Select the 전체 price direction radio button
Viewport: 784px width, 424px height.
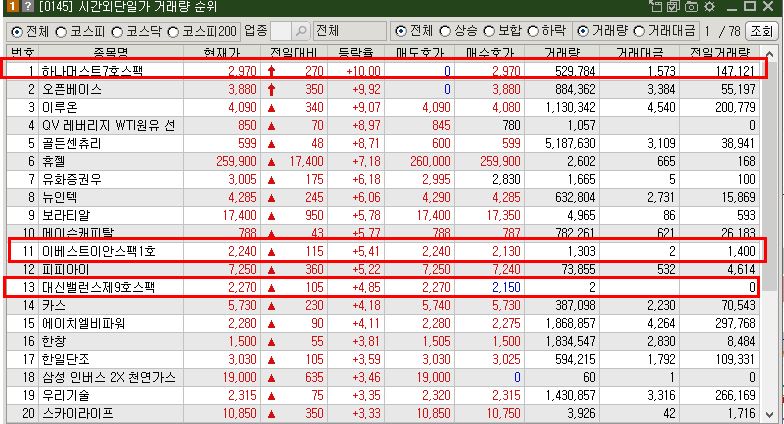click(400, 31)
